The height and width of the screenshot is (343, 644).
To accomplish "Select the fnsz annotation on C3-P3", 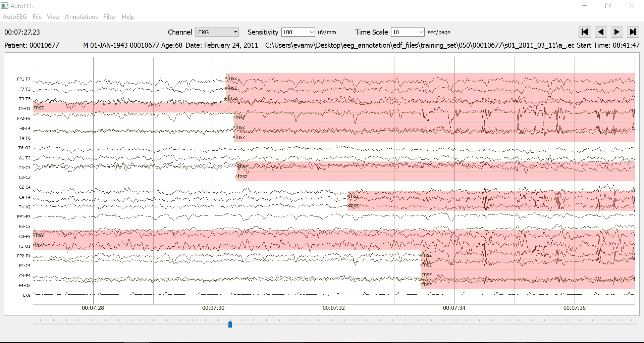I will [x=39, y=235].
